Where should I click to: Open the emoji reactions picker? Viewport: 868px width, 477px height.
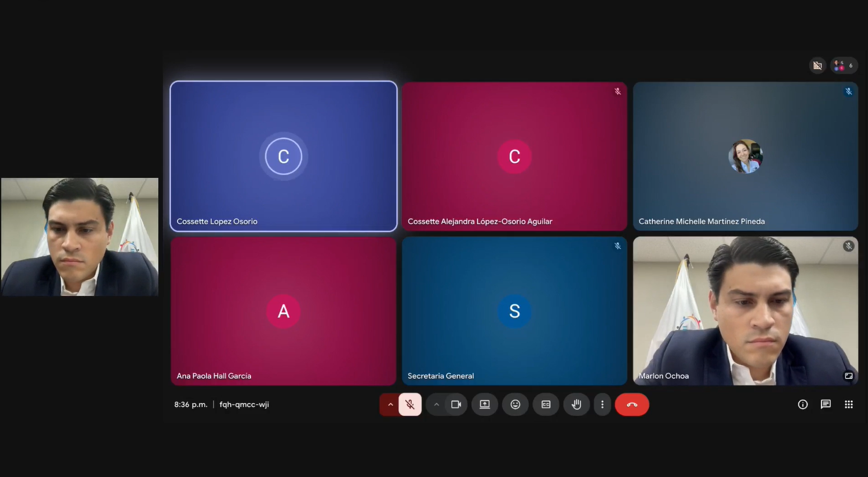pyautogui.click(x=516, y=405)
